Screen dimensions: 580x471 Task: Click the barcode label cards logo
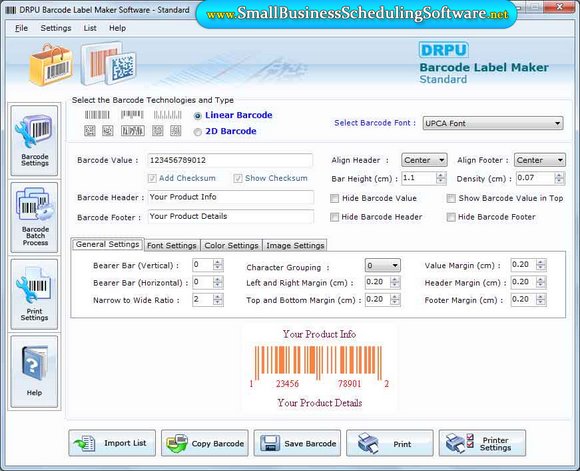click(x=109, y=63)
